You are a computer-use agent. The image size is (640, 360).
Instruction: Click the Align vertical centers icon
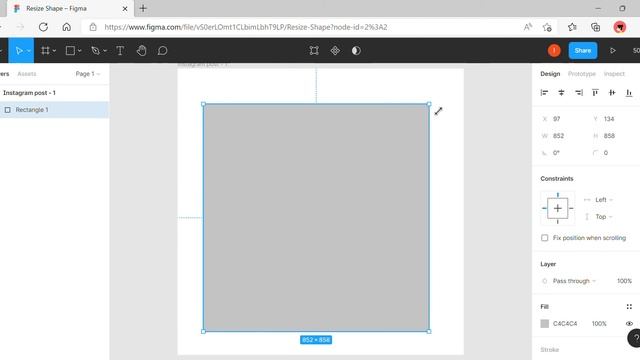pos(612,93)
